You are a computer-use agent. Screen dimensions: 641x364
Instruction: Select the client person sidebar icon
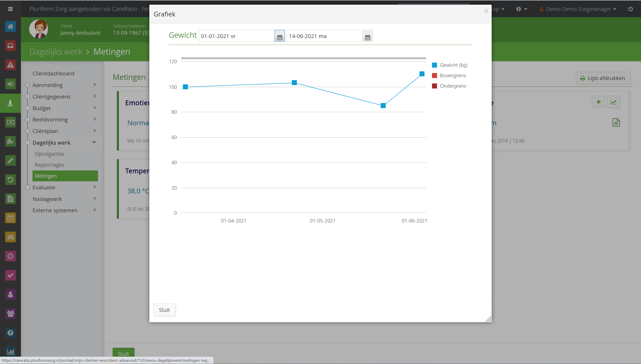point(10,103)
